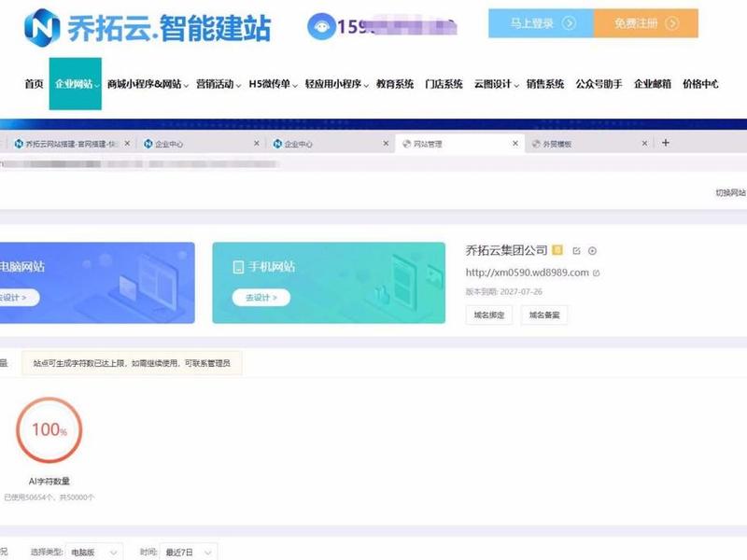
Task: Click the edit icon beside 乔拓云集团公司
Action: pos(576,251)
